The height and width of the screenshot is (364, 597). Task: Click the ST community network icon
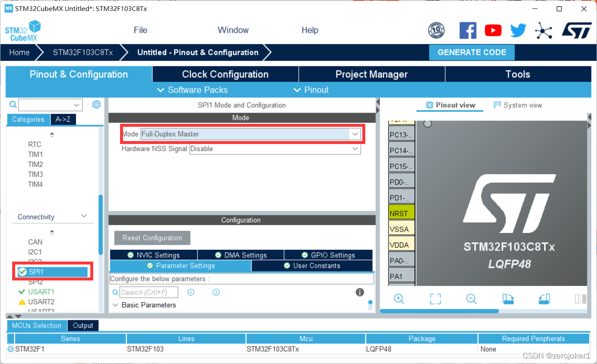pos(544,30)
